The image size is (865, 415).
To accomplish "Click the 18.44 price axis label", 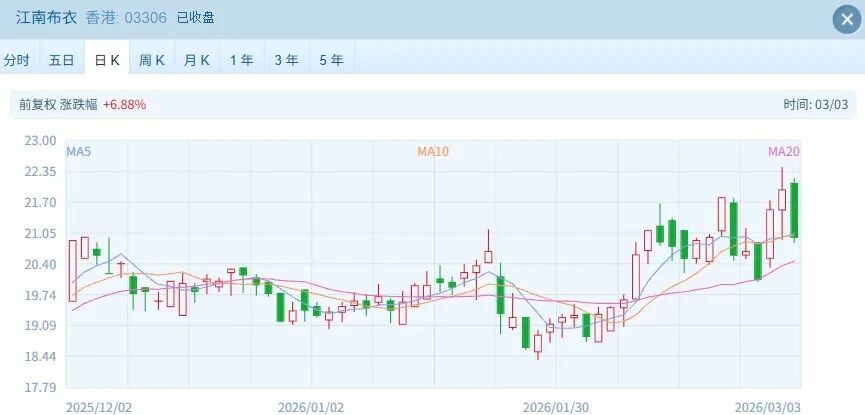I will coord(40,357).
